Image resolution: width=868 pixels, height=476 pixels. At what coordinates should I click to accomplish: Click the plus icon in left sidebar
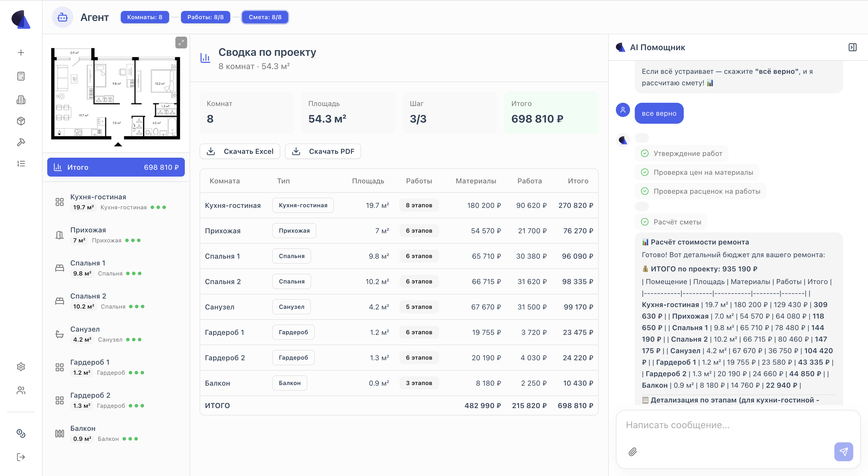pos(21,53)
